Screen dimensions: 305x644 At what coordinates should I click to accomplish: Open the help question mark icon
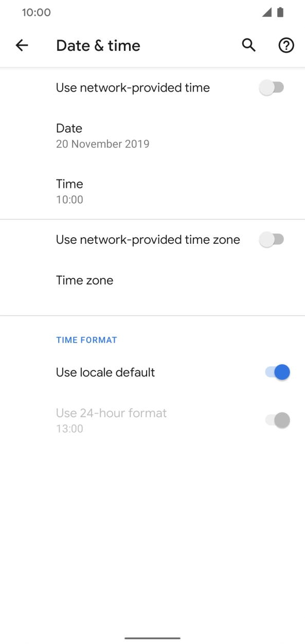point(286,45)
